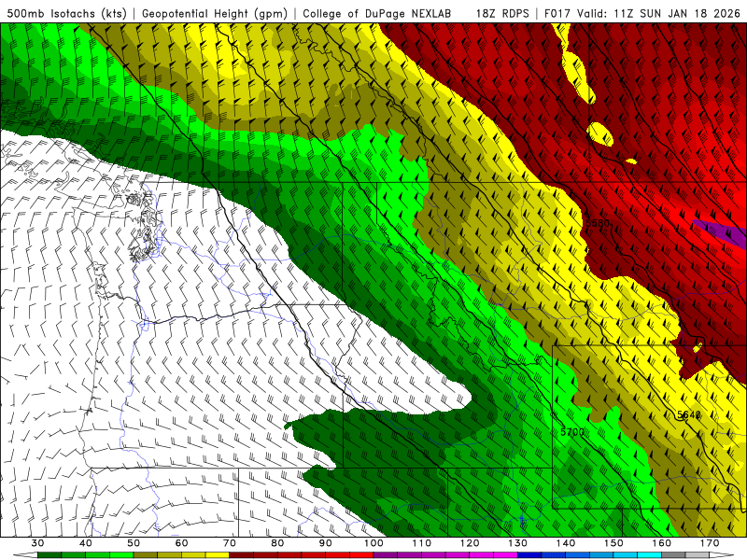This screenshot has height=560, width=747.
Task: Select the olive legend swatch starting at 50 kts
Action: click(x=146, y=555)
